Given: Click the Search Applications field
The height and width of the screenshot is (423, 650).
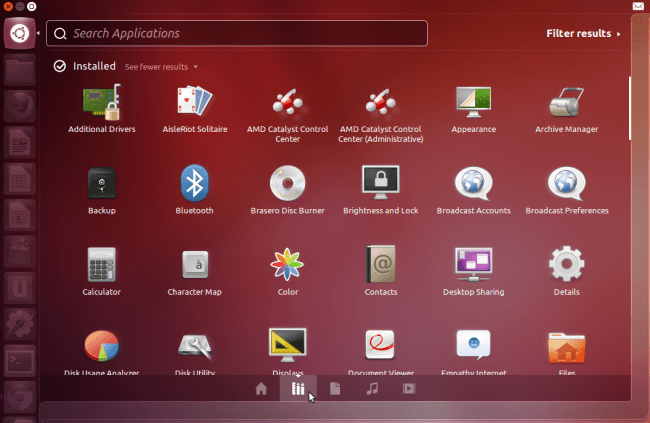Looking at the screenshot, I should (237, 33).
